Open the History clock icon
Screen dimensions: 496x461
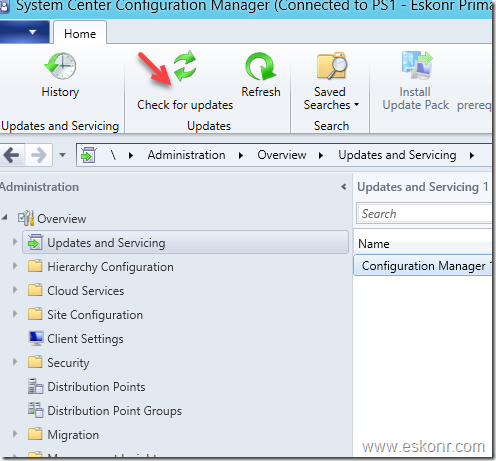(60, 66)
